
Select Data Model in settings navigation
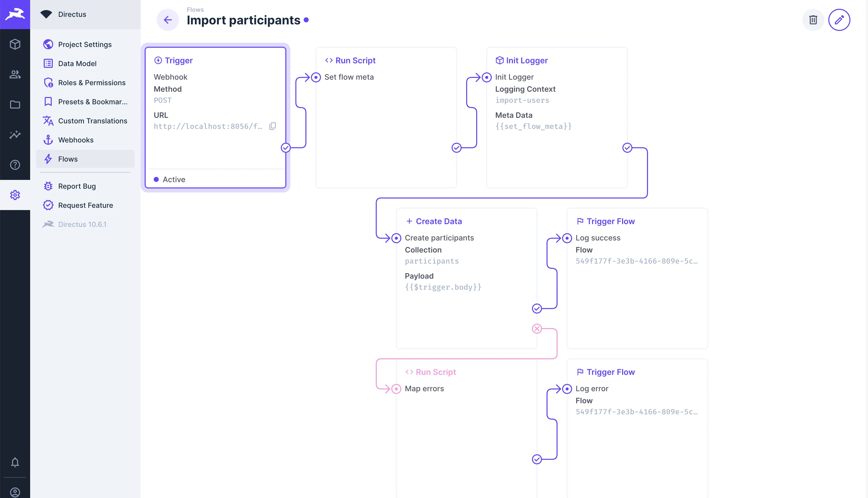[77, 63]
